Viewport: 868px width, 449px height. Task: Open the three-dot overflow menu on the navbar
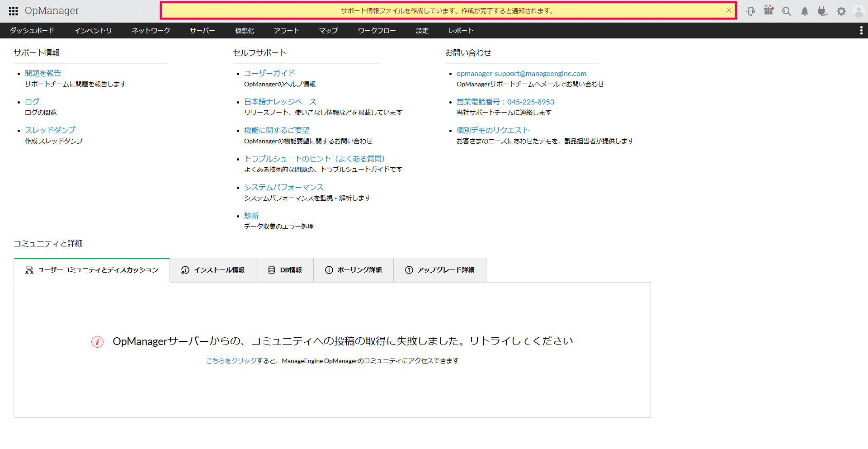[862, 30]
